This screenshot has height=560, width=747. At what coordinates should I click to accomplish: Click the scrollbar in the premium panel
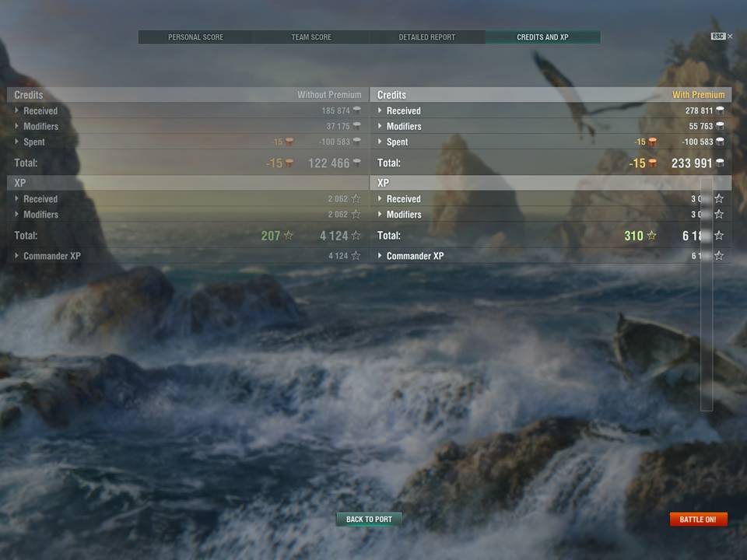(707, 294)
